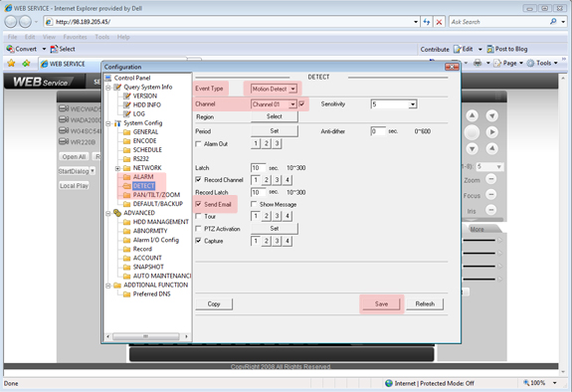572x392 pixels.
Task: Open the Event Type Motion Detect dropdown
Action: (274, 89)
